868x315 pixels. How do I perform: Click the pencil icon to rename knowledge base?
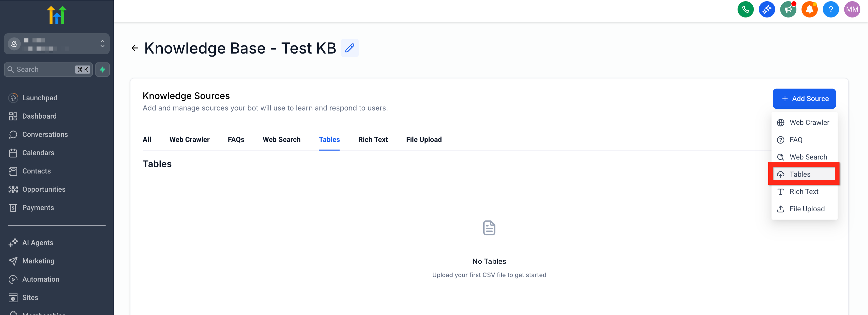pyautogui.click(x=349, y=48)
